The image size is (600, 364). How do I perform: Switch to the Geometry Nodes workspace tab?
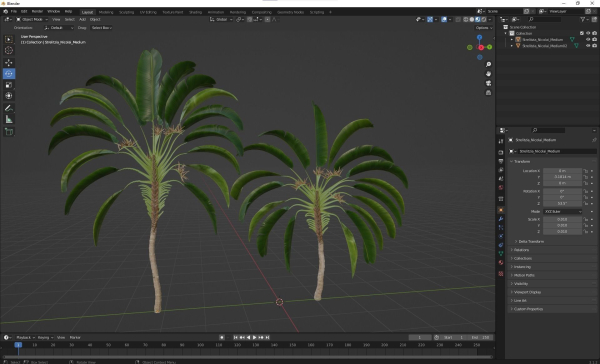[290, 12]
